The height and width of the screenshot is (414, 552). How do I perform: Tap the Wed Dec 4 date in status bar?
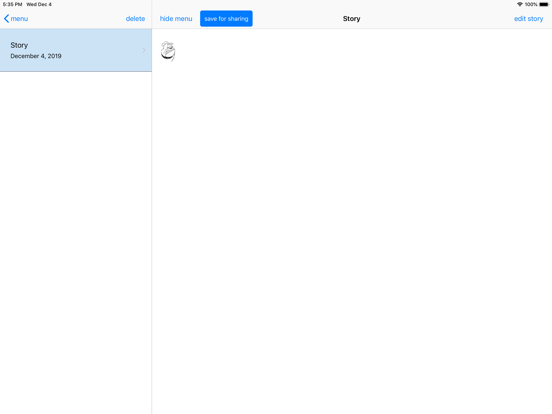(39, 4)
